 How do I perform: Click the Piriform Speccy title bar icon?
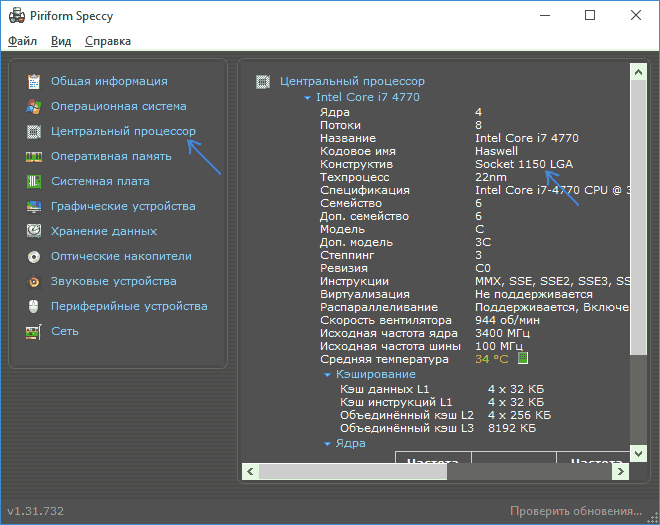[x=17, y=16]
